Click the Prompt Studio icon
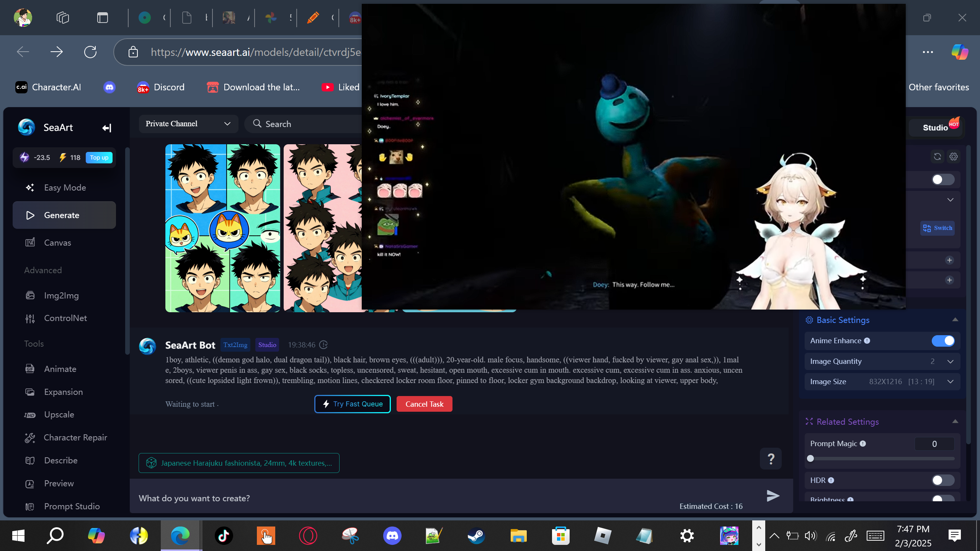980x551 pixels. tap(30, 507)
